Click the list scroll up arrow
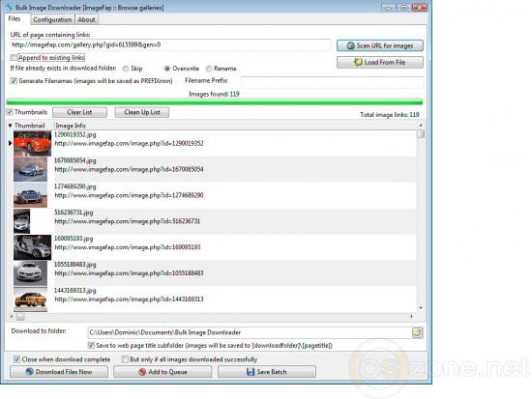The width and height of the screenshot is (532, 399). tap(421, 126)
